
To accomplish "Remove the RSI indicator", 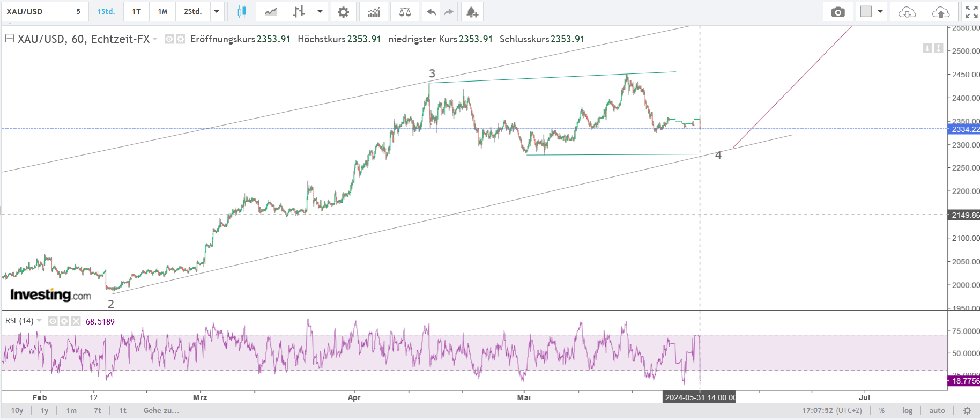I will (x=76, y=321).
